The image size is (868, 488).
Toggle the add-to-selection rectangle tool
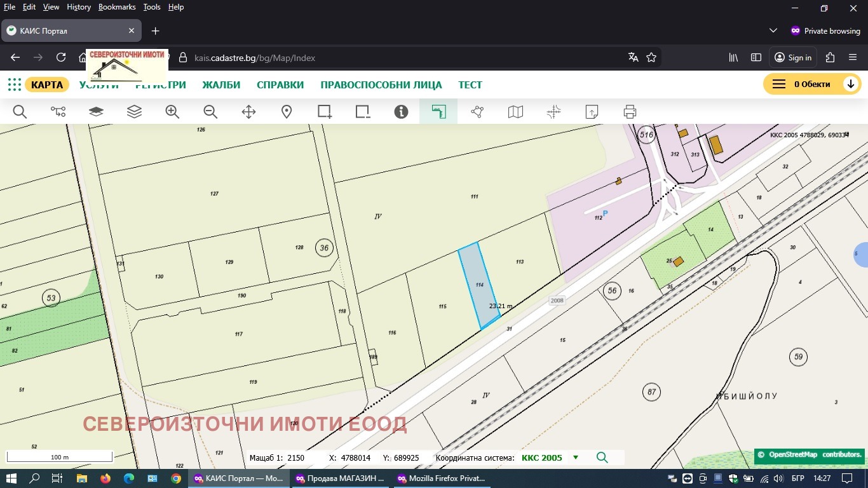(x=325, y=111)
